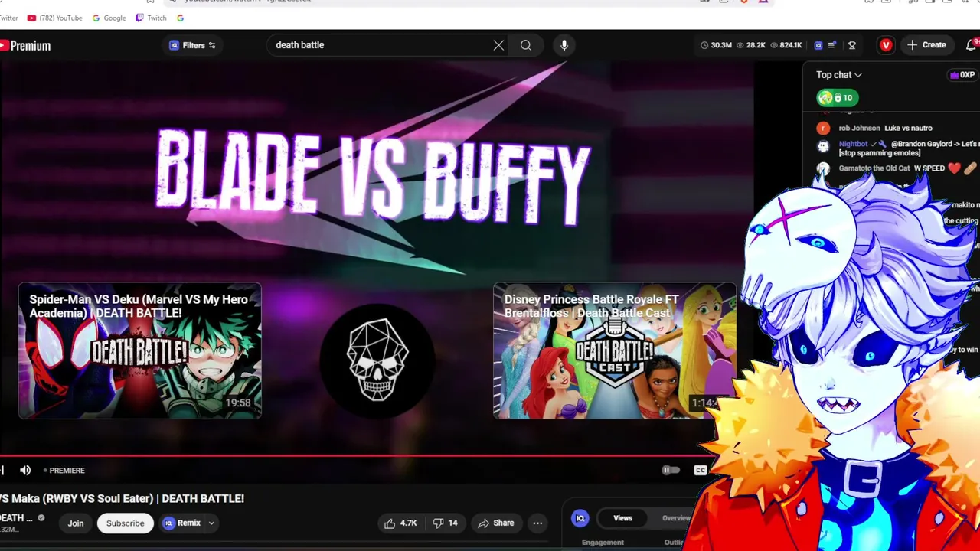The width and height of the screenshot is (980, 551).
Task: Start voice search with microphone icon
Action: [x=564, y=45]
